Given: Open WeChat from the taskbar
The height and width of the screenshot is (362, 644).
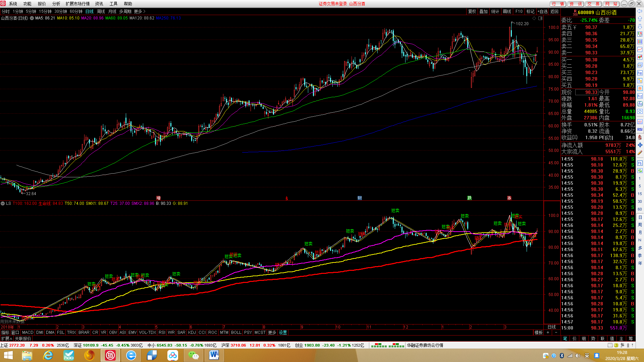Looking at the screenshot, I should pyautogui.click(x=194, y=355).
